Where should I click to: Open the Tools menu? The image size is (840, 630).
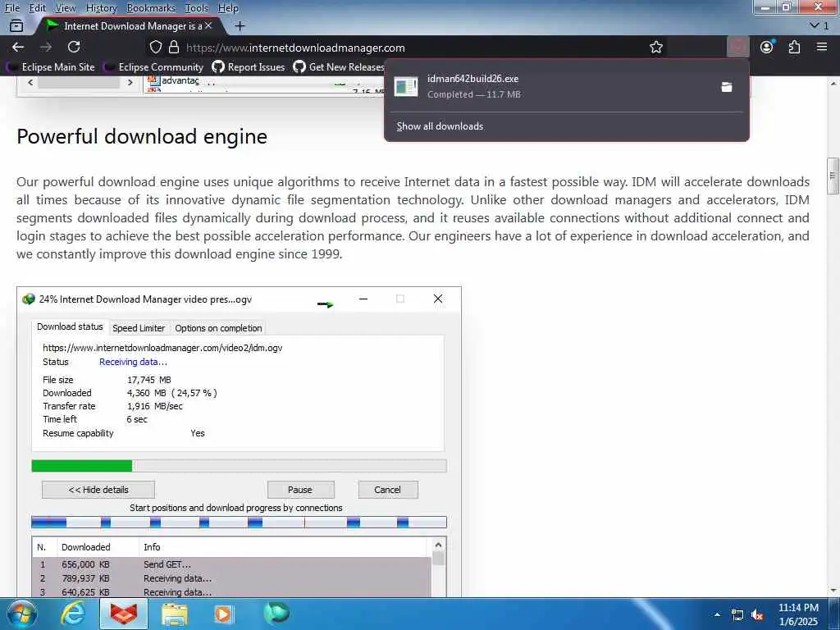pyautogui.click(x=196, y=8)
